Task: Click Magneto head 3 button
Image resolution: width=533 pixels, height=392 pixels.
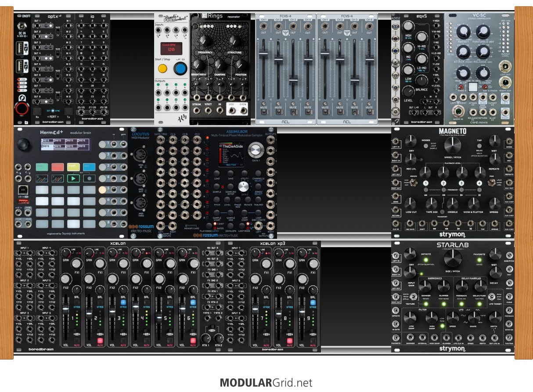Action: point(461,183)
